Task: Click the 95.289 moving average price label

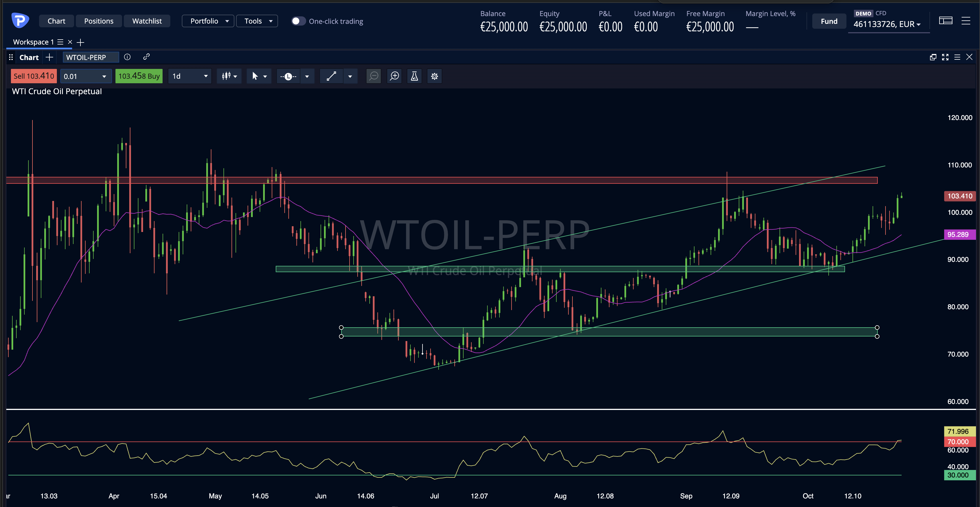Action: click(x=960, y=234)
